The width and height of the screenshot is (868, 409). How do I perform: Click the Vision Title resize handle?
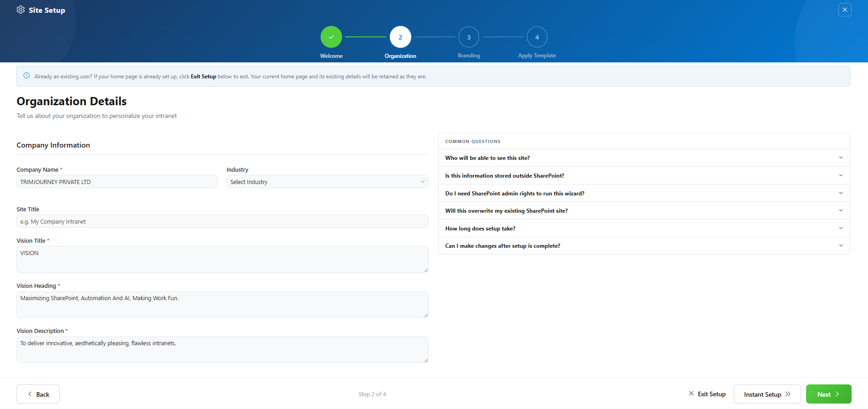pos(426,270)
